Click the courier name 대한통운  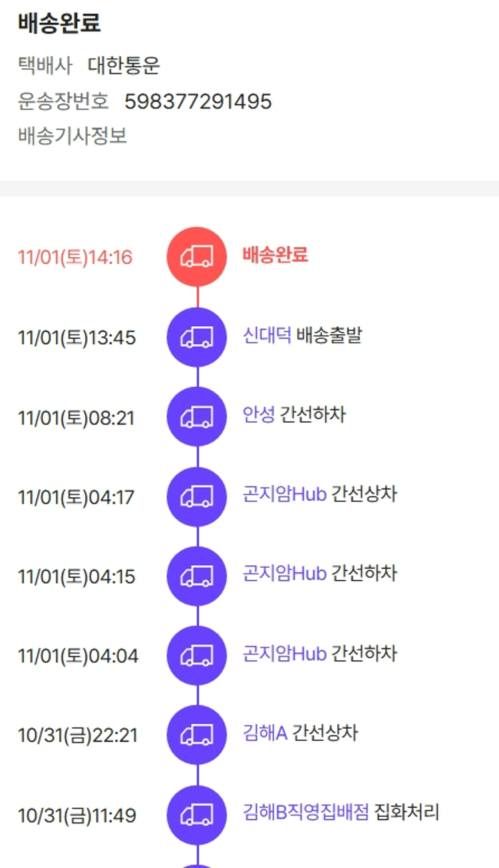(x=124, y=66)
